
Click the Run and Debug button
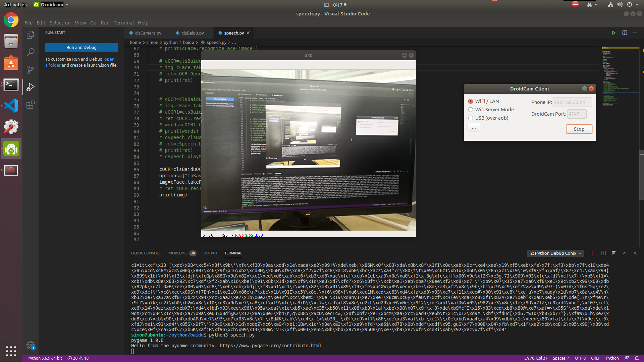click(82, 47)
